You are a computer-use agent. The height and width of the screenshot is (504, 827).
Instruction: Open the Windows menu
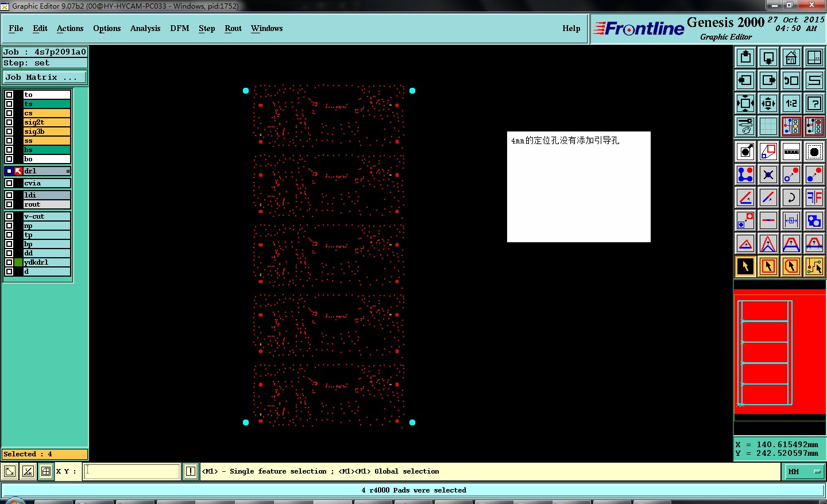click(x=266, y=28)
